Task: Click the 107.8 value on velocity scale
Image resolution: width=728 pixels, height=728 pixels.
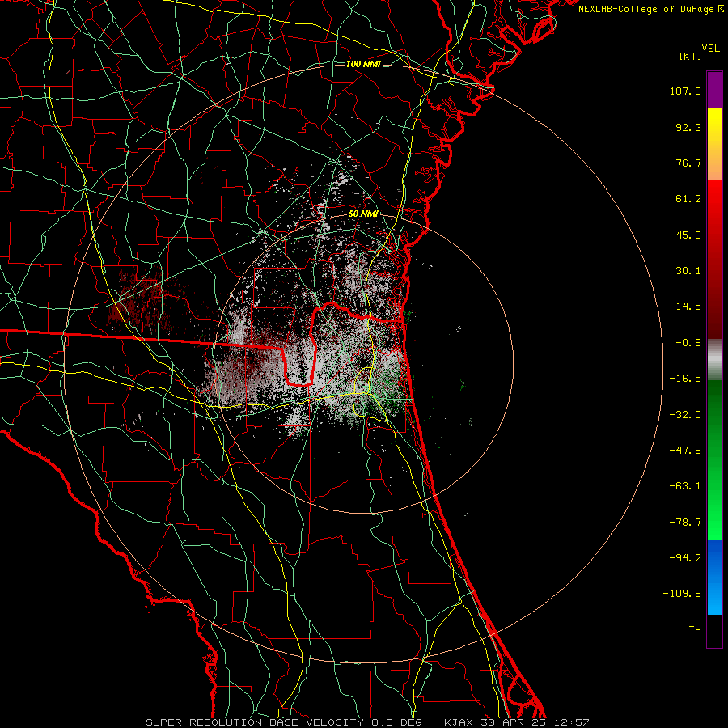Action: [x=685, y=91]
